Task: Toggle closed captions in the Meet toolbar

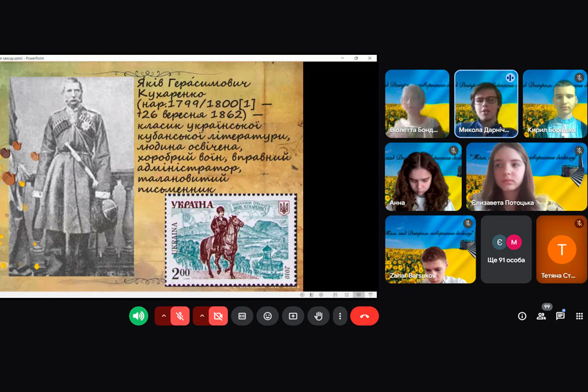Action: (242, 316)
